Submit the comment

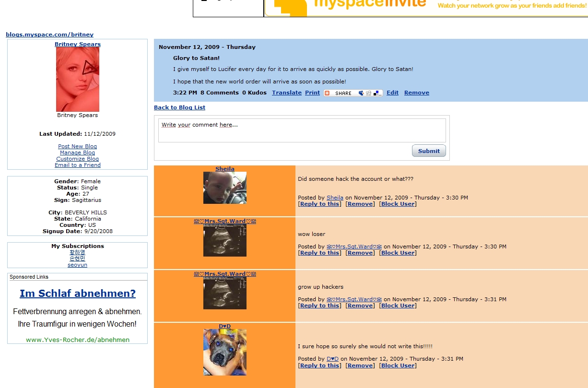(429, 151)
